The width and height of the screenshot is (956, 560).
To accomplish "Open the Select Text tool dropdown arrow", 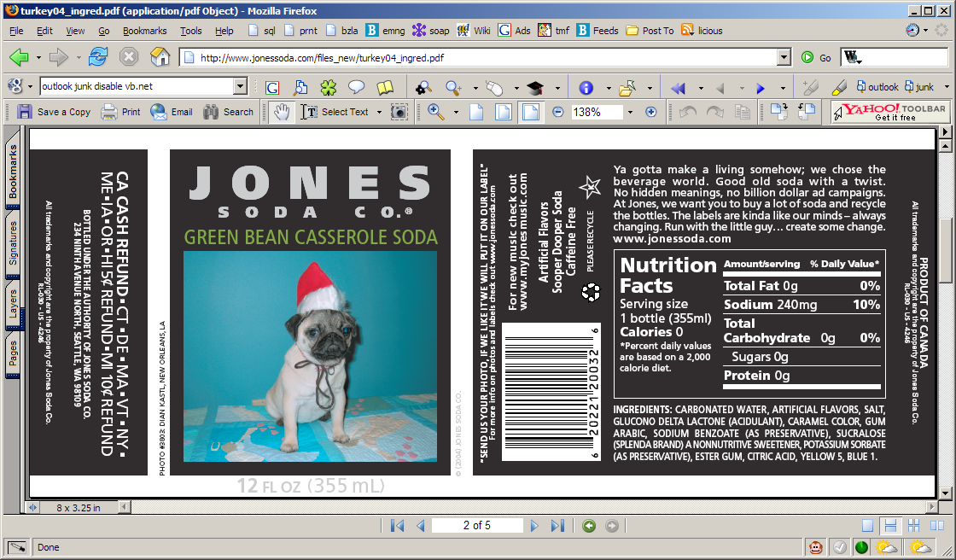I will [x=379, y=112].
